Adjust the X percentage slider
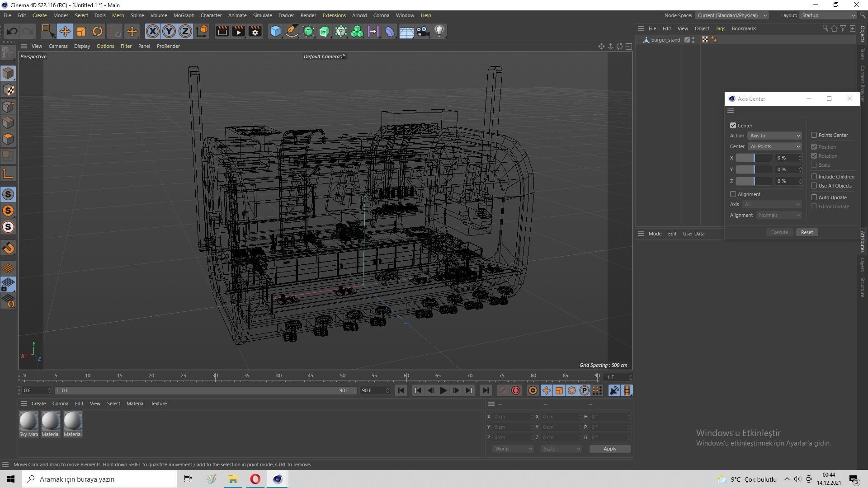Image resolution: width=868 pixels, height=488 pixels. point(754,158)
